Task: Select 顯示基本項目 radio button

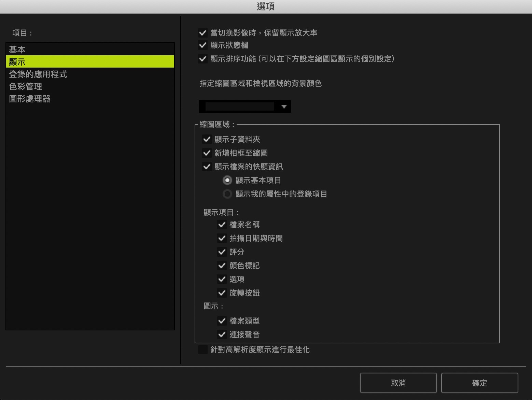Action: [227, 180]
